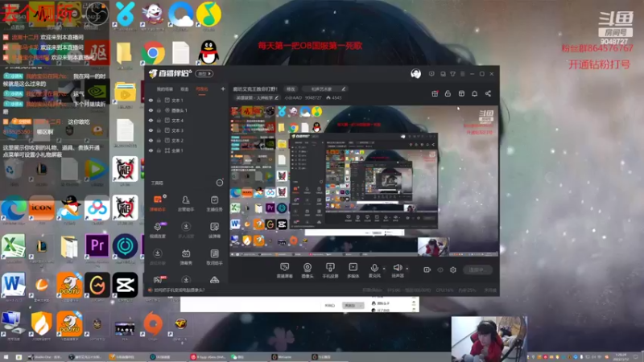Click the greyed download tool in second row
Viewport: 644px width, 362px height.
(x=186, y=230)
